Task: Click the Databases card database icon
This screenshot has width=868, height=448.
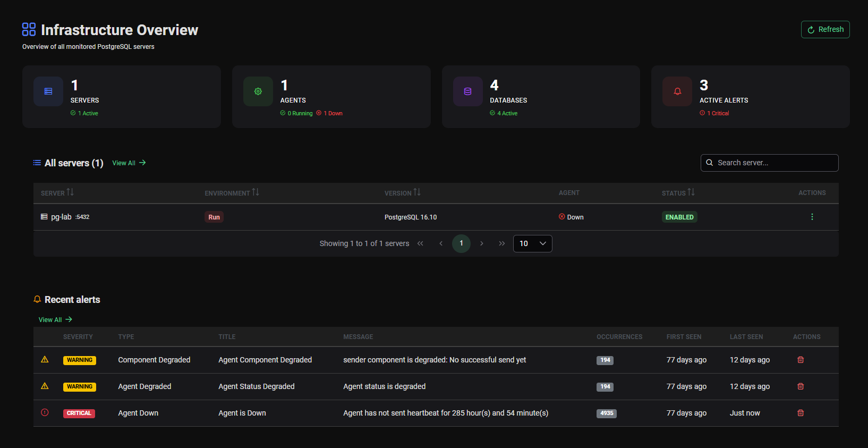Action: coord(468,91)
